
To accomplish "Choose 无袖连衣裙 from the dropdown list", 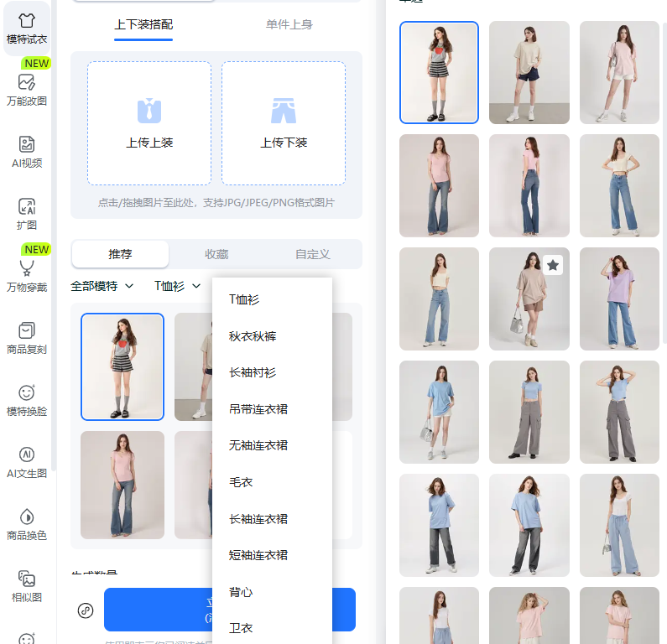I will pos(272,445).
